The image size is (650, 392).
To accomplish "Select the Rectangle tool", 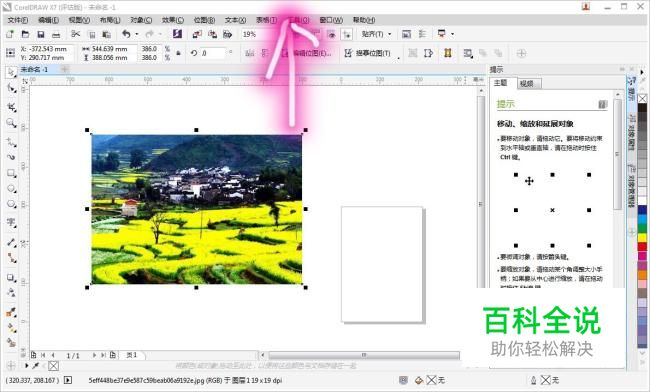I will tap(11, 173).
